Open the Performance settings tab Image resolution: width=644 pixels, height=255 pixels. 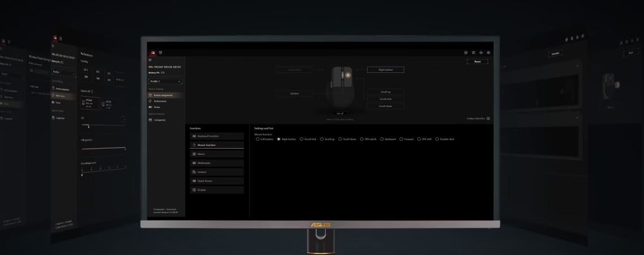[160, 101]
